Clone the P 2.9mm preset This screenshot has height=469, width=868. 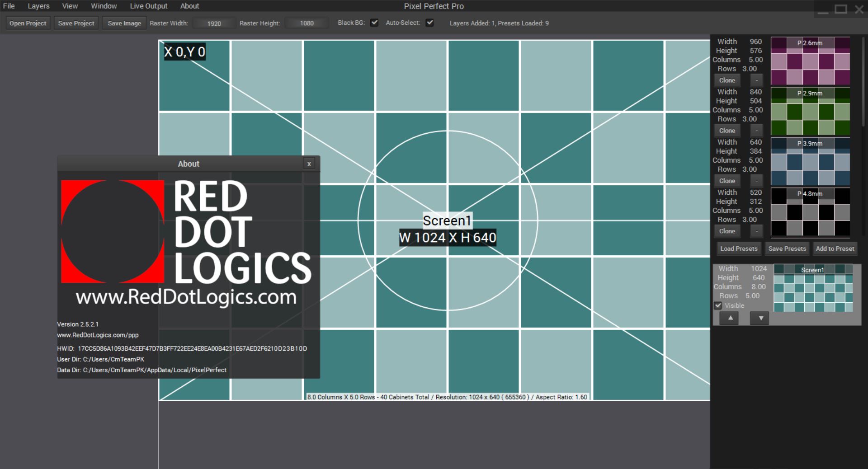(727, 131)
